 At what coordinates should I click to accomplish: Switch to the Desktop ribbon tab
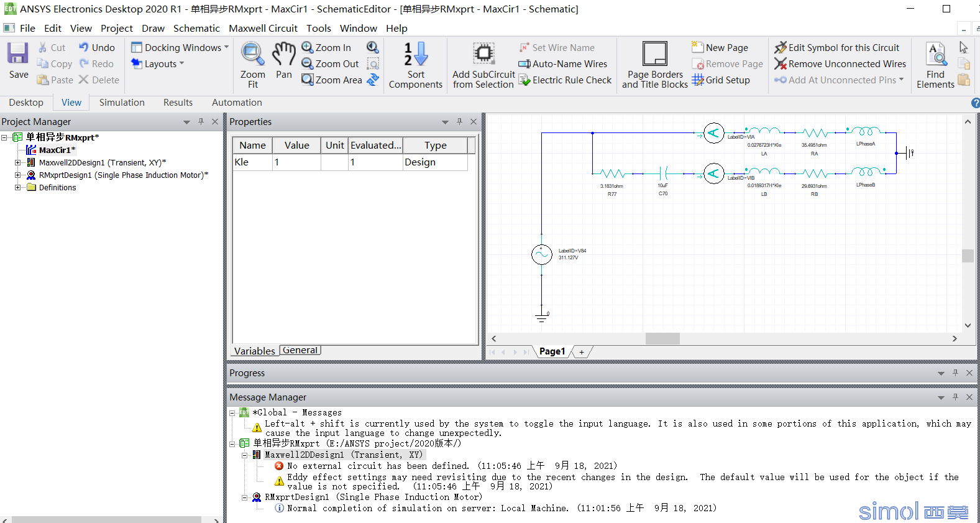coord(26,103)
